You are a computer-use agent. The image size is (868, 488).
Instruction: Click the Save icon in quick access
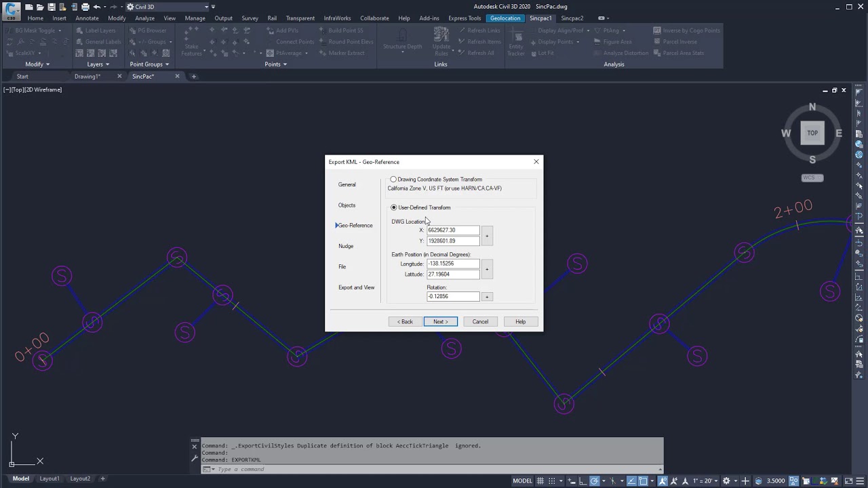click(52, 7)
